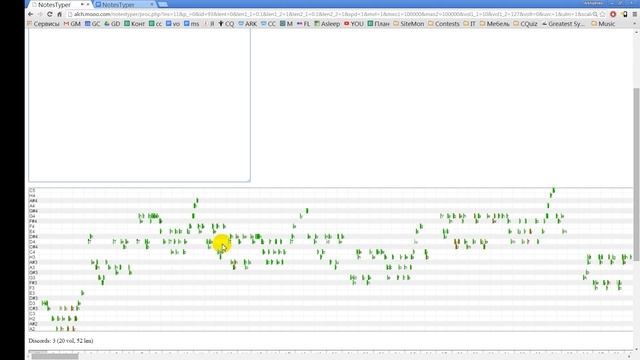Open the GC bookmark
The width and height of the screenshot is (640, 360).
tap(93, 24)
